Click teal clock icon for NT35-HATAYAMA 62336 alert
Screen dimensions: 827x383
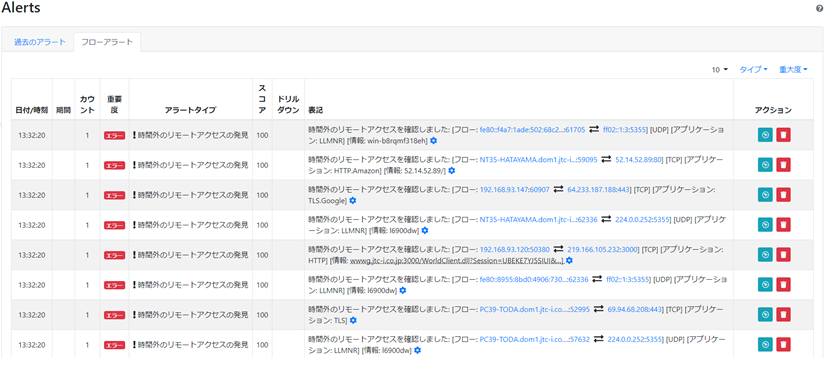[x=765, y=225]
